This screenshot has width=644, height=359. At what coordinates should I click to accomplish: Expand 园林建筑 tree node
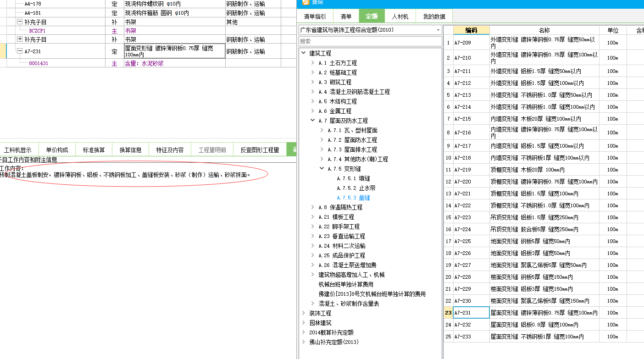point(303,323)
